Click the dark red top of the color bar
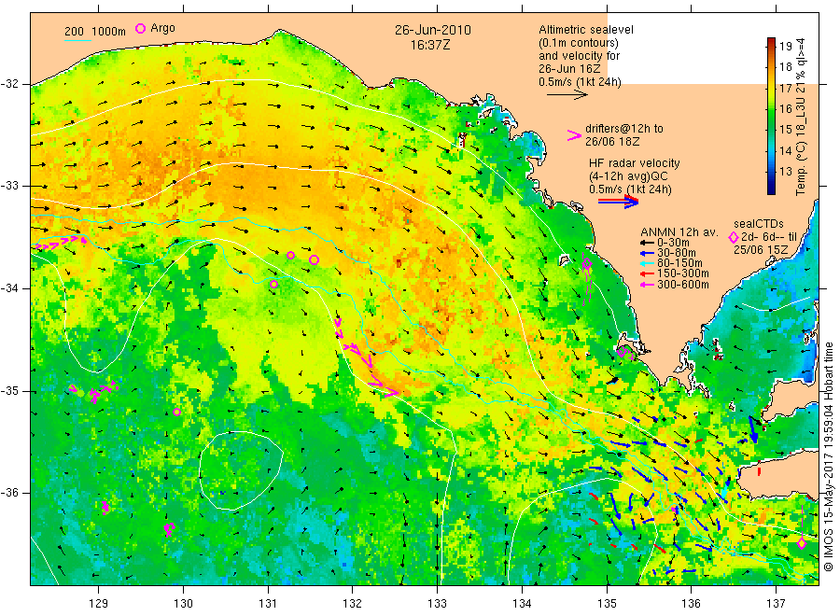 pos(771,41)
